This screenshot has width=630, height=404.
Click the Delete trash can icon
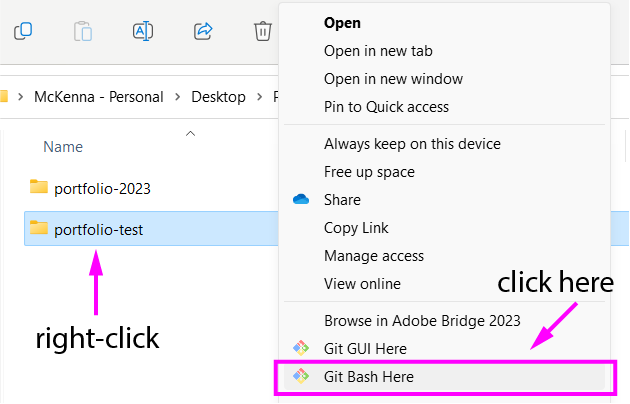pyautogui.click(x=262, y=31)
